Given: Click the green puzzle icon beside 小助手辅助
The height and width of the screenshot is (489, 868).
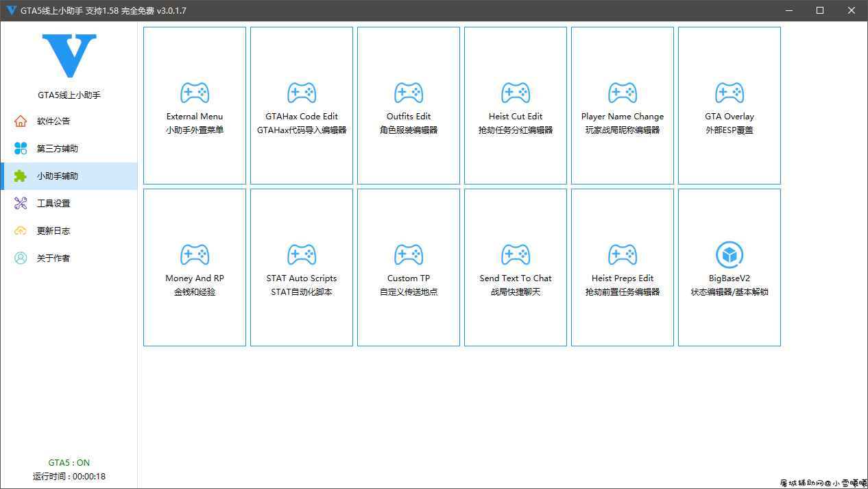Looking at the screenshot, I should tap(21, 176).
